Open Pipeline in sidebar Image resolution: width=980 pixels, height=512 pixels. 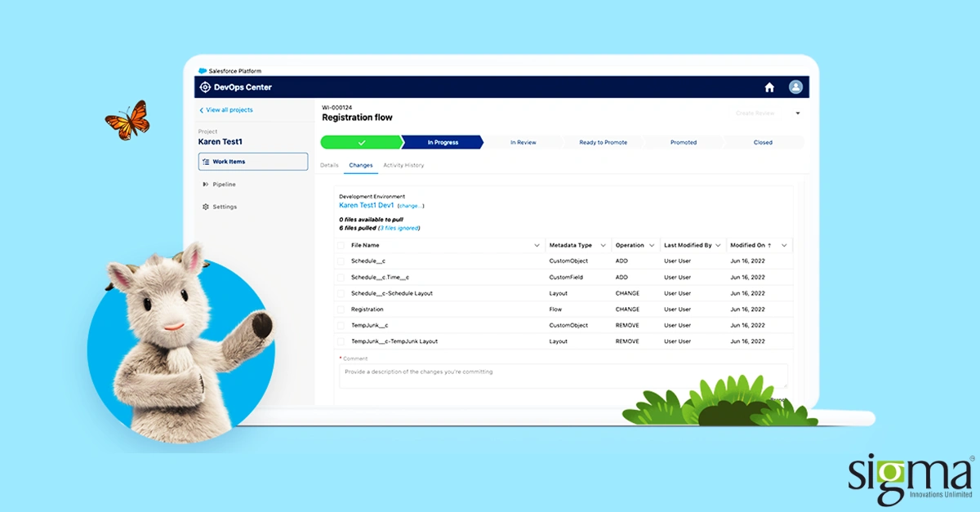click(x=225, y=185)
